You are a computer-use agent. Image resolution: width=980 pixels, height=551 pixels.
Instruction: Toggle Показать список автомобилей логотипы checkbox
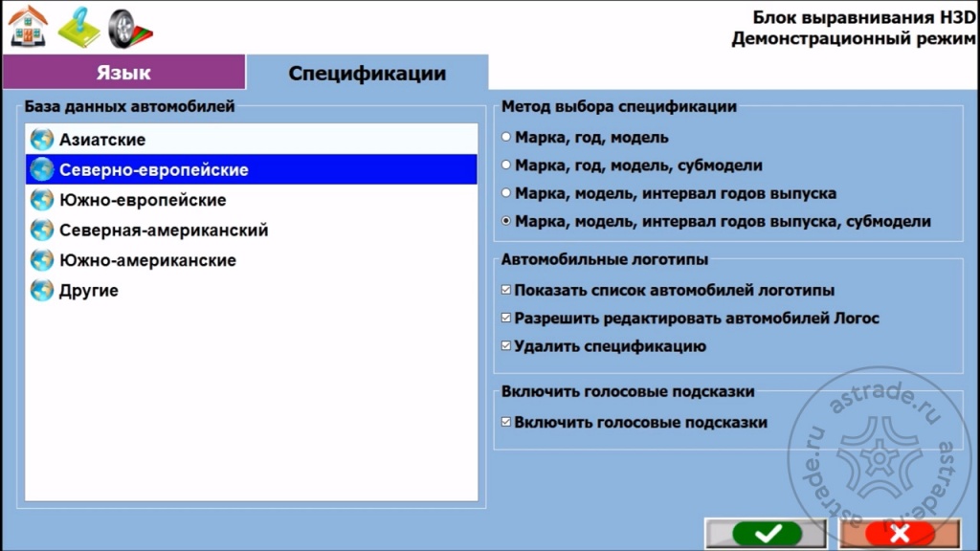(x=506, y=290)
